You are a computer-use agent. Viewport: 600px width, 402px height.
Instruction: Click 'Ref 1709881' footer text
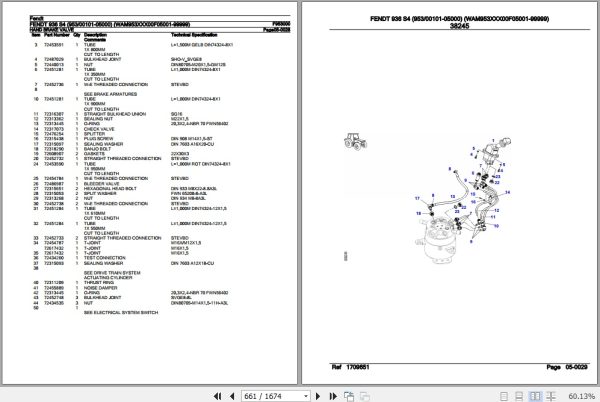pos(350,367)
